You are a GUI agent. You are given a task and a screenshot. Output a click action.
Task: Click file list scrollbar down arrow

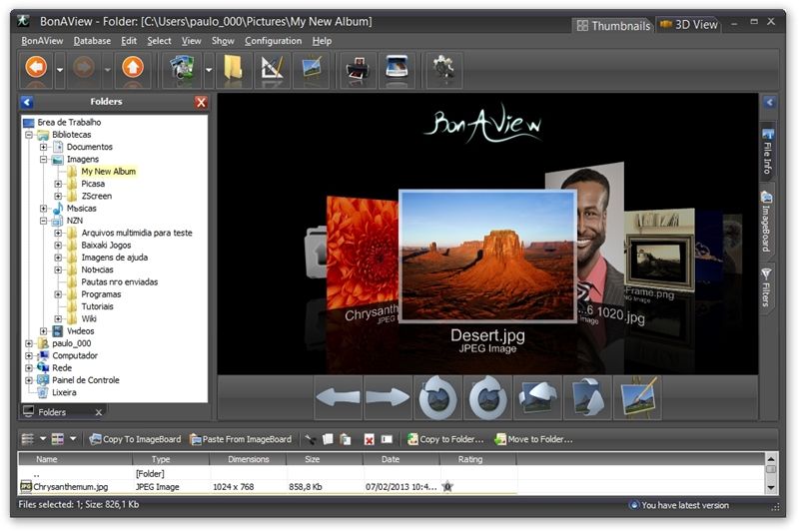pos(770,488)
